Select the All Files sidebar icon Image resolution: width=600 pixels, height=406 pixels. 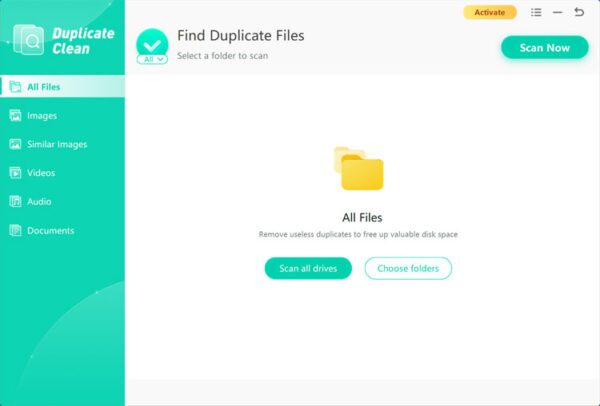(15, 87)
